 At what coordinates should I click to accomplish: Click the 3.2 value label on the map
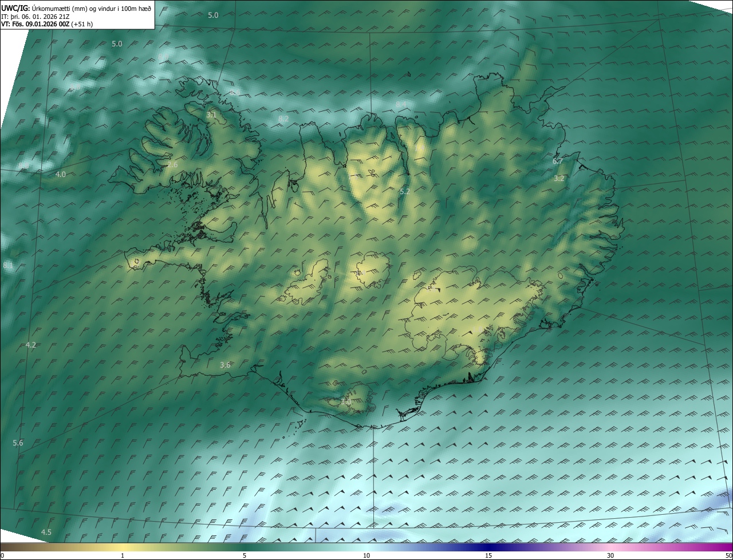559,178
